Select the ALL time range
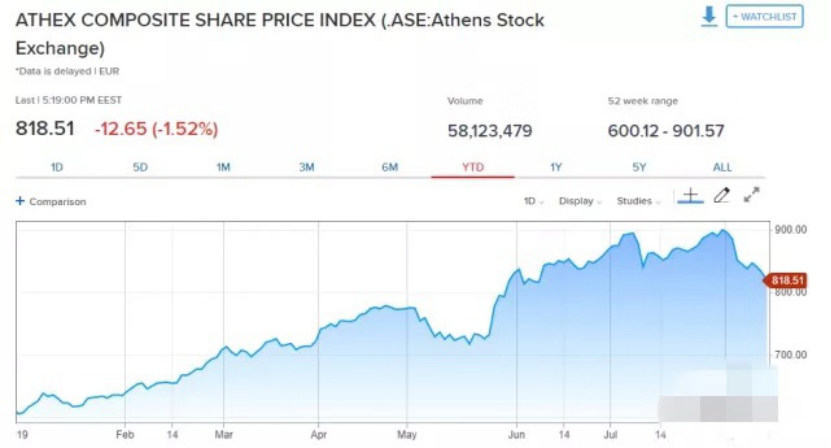 (x=722, y=167)
